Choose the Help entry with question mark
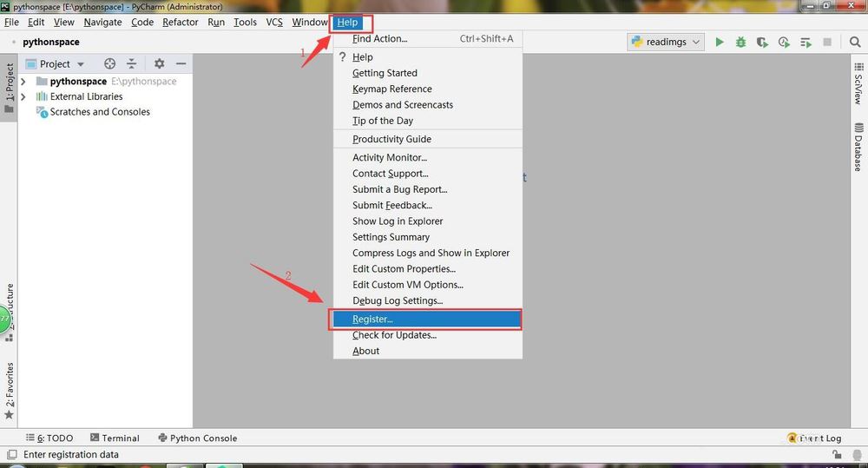 [428, 57]
